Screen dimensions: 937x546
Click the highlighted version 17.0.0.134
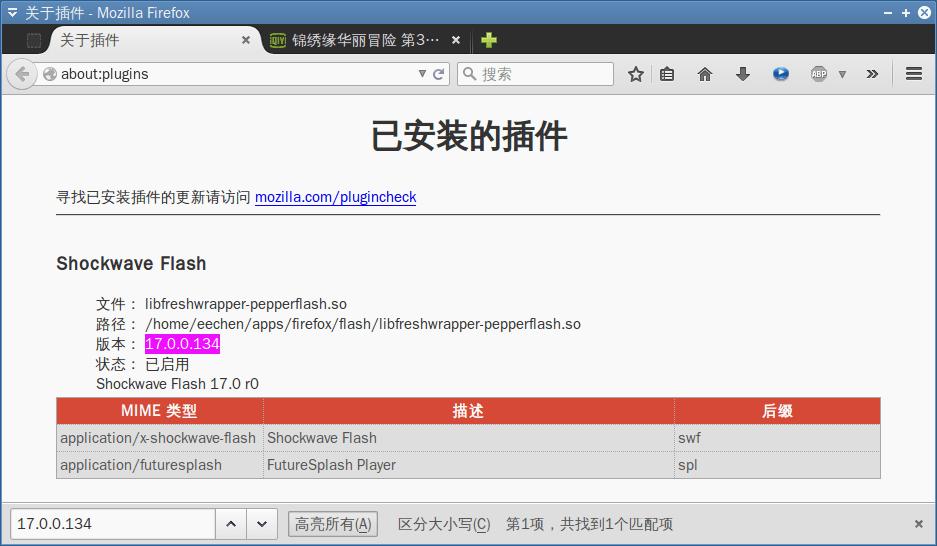pos(182,343)
